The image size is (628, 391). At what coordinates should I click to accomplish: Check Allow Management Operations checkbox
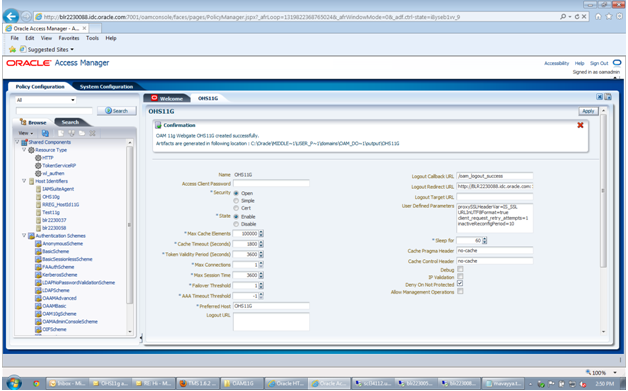[x=460, y=291]
